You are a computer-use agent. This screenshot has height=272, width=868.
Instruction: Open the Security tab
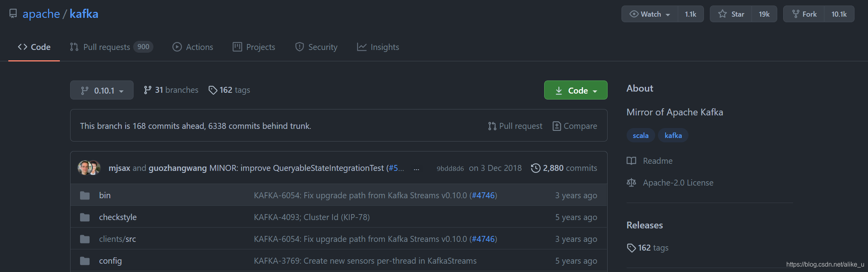tap(316, 47)
